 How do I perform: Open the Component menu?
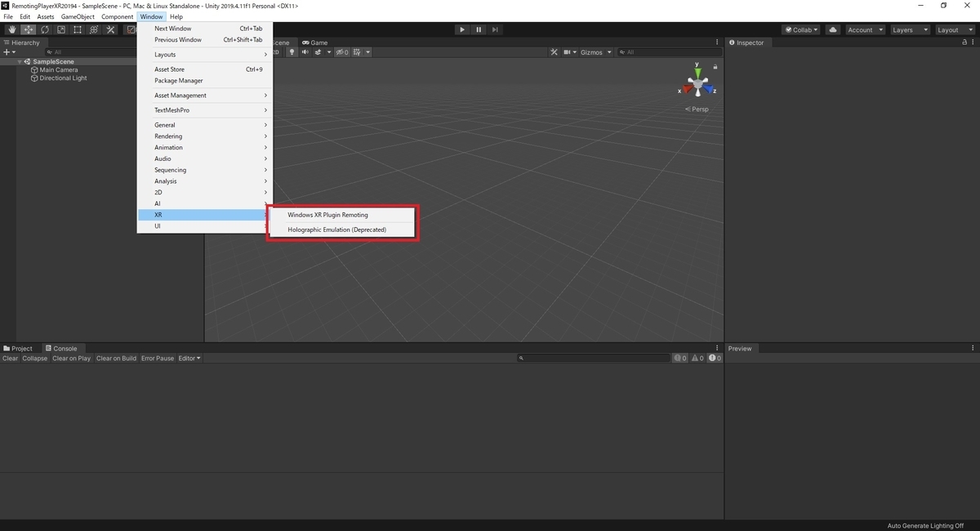(117, 16)
